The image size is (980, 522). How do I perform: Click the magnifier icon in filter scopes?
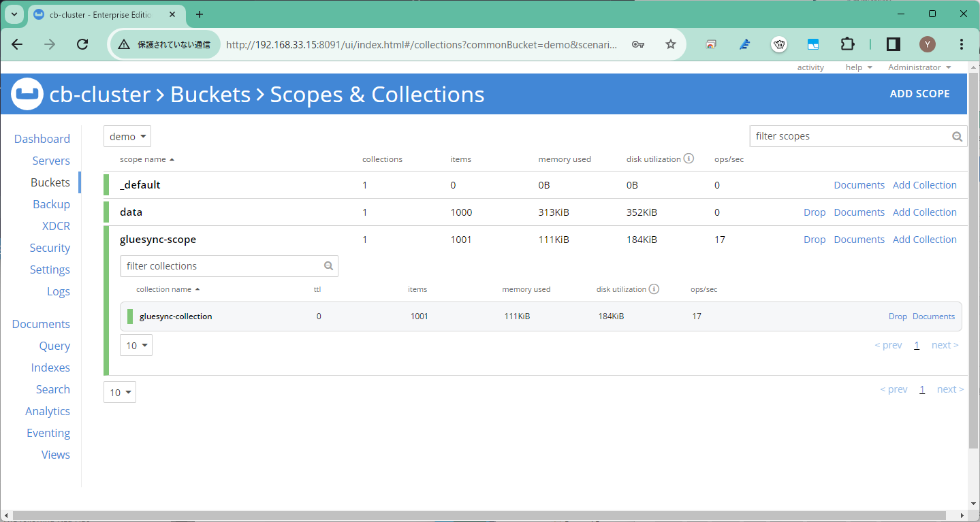click(x=958, y=136)
